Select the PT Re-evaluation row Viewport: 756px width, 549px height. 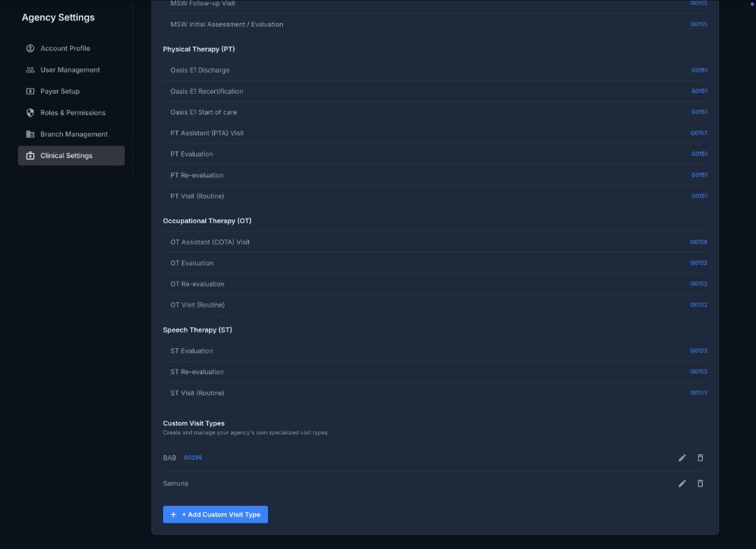click(x=436, y=175)
